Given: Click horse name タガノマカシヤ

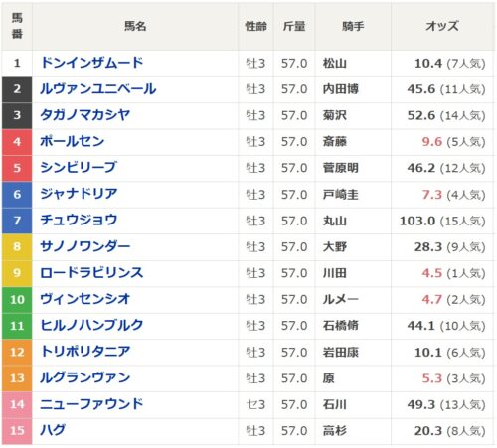Looking at the screenshot, I should point(85,115).
